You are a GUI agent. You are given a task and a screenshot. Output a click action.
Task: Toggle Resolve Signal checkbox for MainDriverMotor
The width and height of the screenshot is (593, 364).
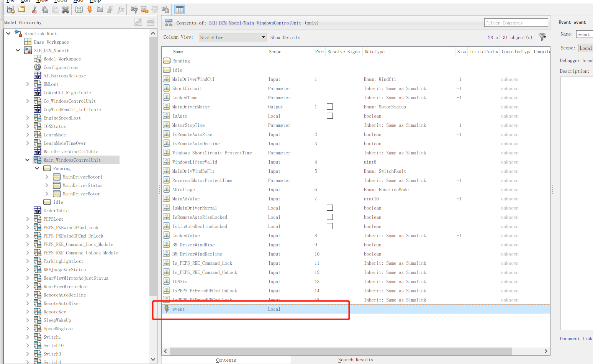pos(330,107)
